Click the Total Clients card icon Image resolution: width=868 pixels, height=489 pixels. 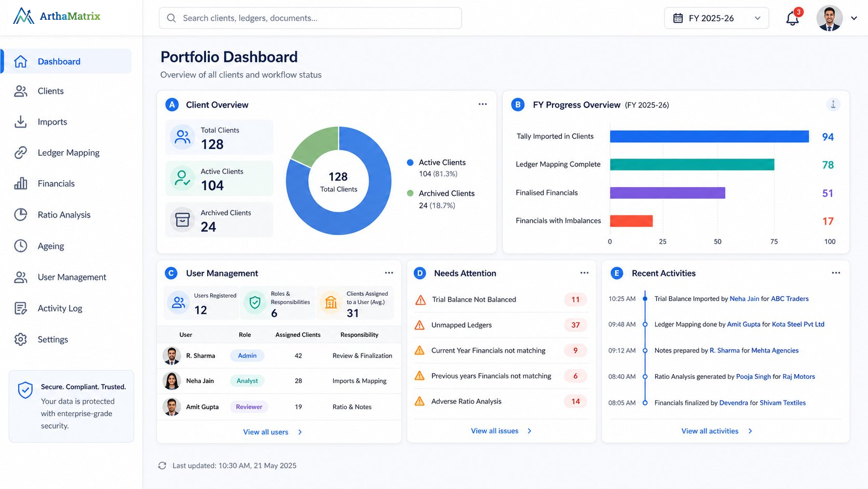[183, 137]
